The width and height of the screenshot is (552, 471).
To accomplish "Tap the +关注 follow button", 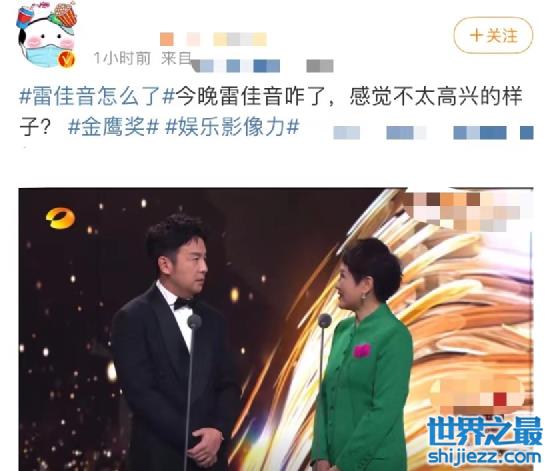I will 493,36.
